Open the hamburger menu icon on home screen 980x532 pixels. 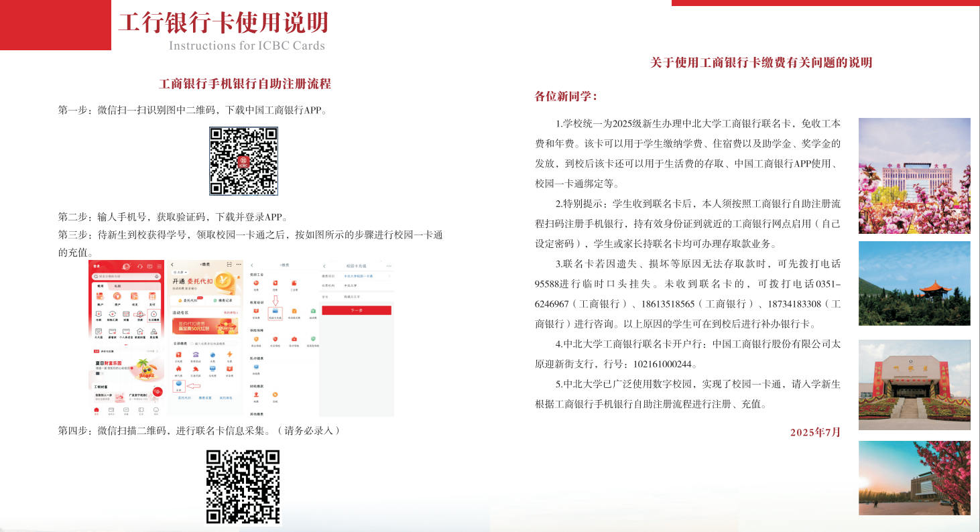(x=160, y=267)
